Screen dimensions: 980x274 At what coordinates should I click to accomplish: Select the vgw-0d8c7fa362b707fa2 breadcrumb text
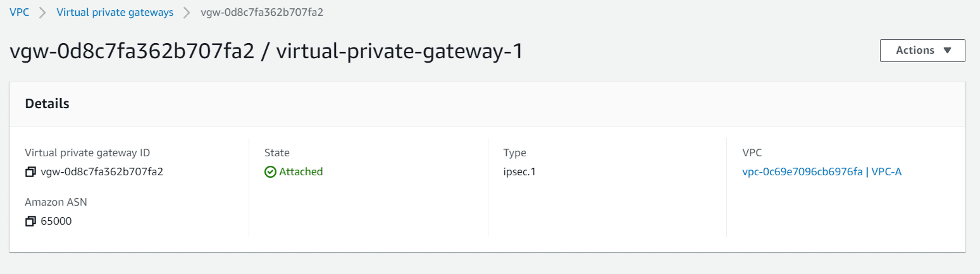tap(263, 13)
